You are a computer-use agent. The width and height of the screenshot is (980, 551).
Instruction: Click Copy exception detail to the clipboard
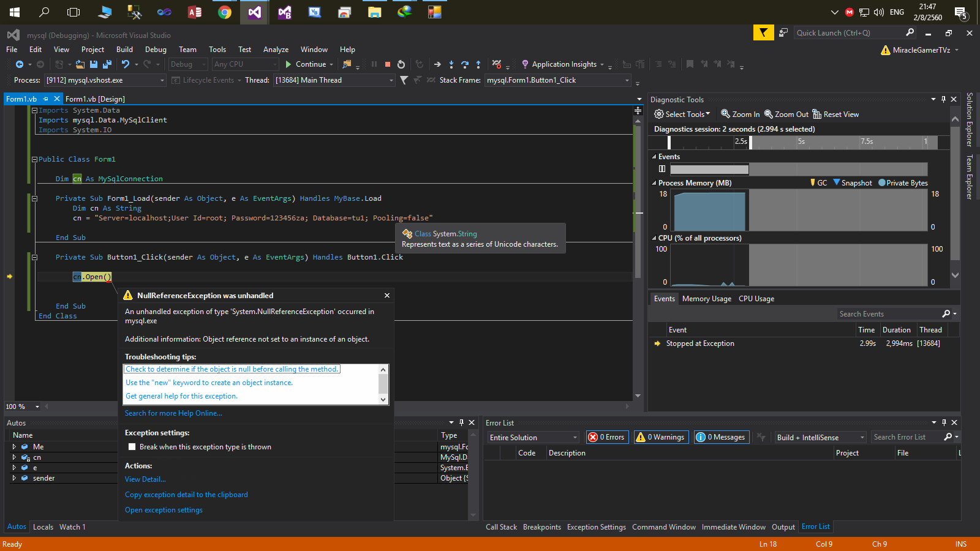186,495
